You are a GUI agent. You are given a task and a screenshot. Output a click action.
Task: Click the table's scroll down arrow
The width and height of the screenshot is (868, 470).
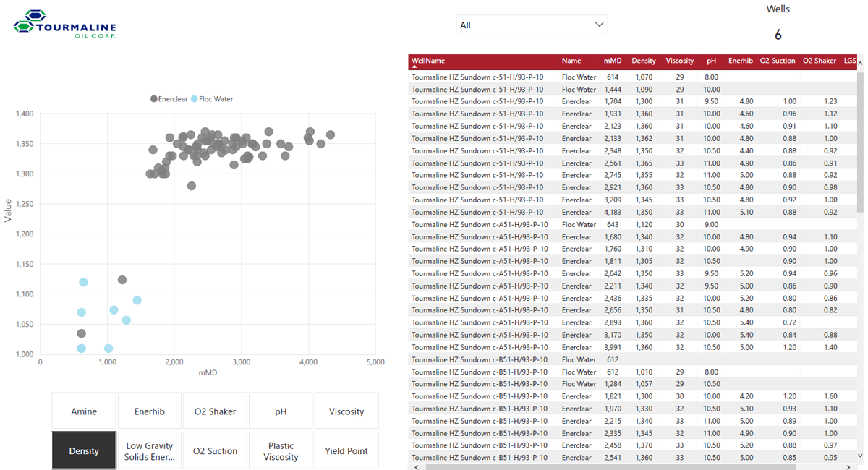[860, 456]
